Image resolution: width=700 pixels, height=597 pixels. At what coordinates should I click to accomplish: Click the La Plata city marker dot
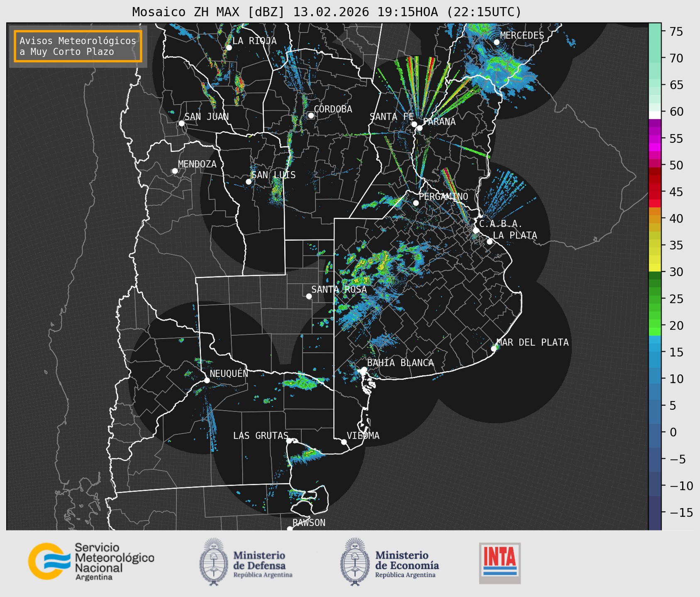pos(490,242)
